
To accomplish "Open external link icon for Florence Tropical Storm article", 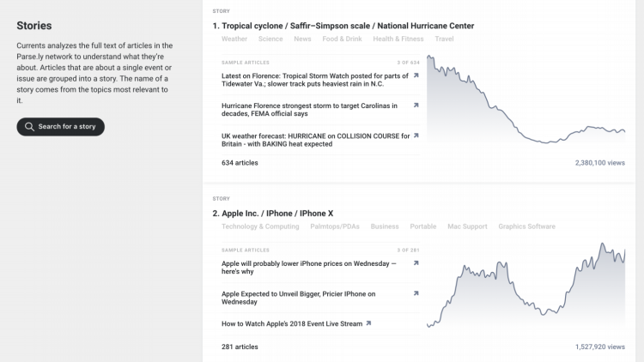I will coord(416,75).
